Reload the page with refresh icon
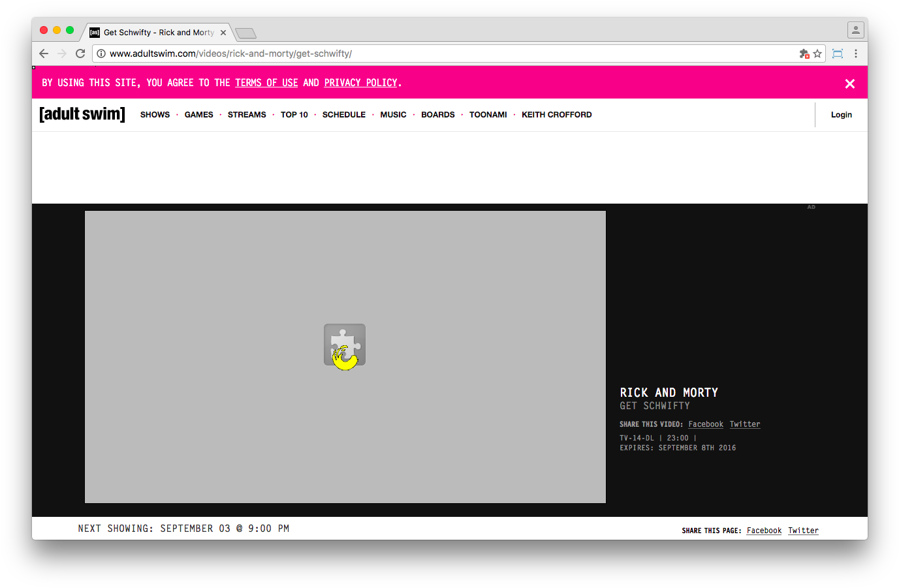Screen dimensions: 899x588 click(80, 54)
